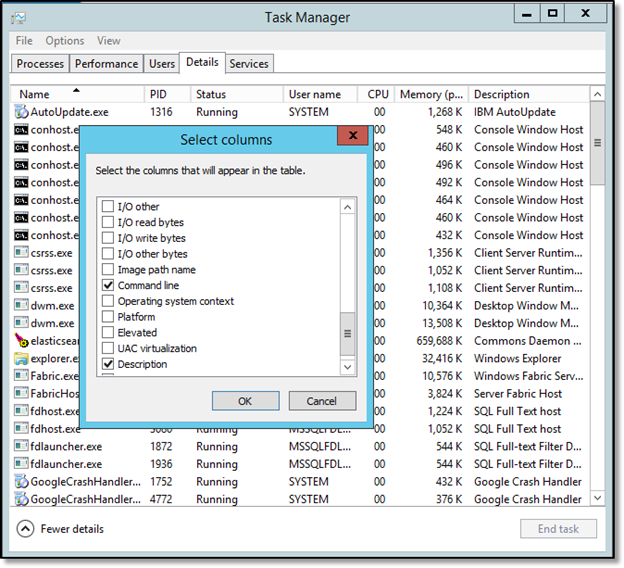The width and height of the screenshot is (624, 568).
Task: Uncheck the Command line checkbox
Action: (108, 285)
